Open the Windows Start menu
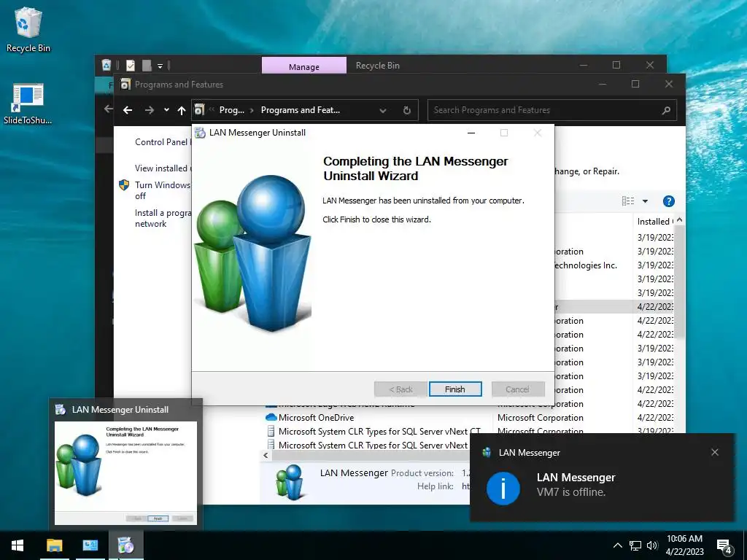Image resolution: width=747 pixels, height=560 pixels. tap(18, 545)
